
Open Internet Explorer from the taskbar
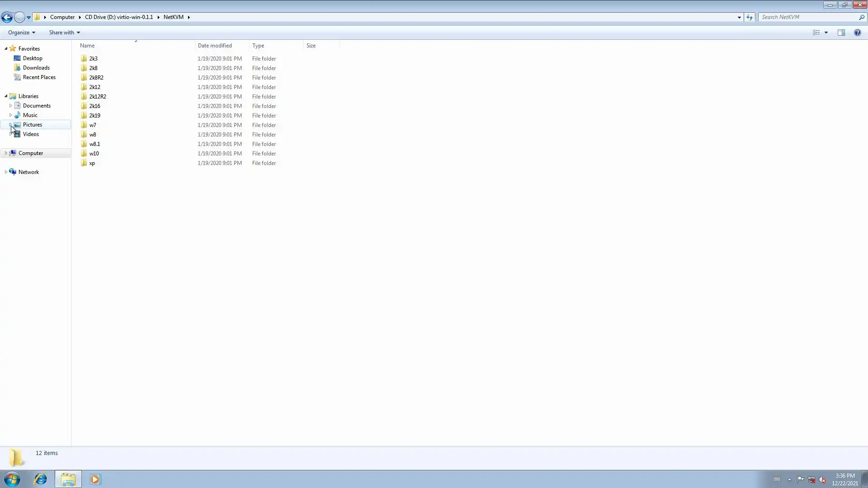click(40, 479)
